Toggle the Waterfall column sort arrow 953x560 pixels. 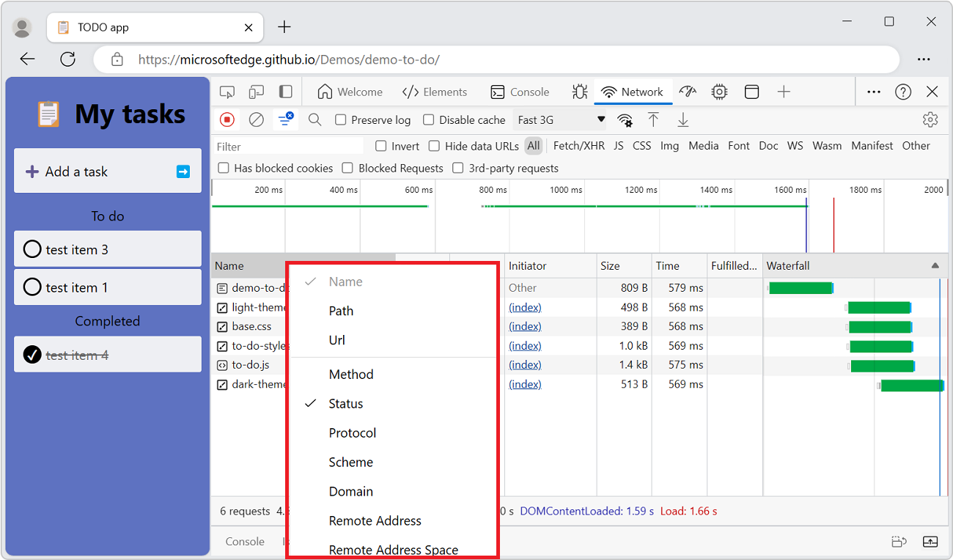(934, 265)
